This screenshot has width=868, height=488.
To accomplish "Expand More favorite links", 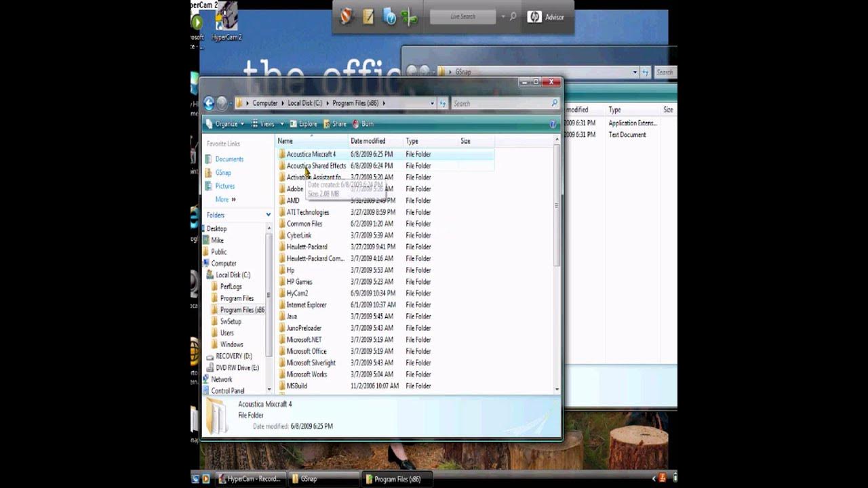I will 225,199.
